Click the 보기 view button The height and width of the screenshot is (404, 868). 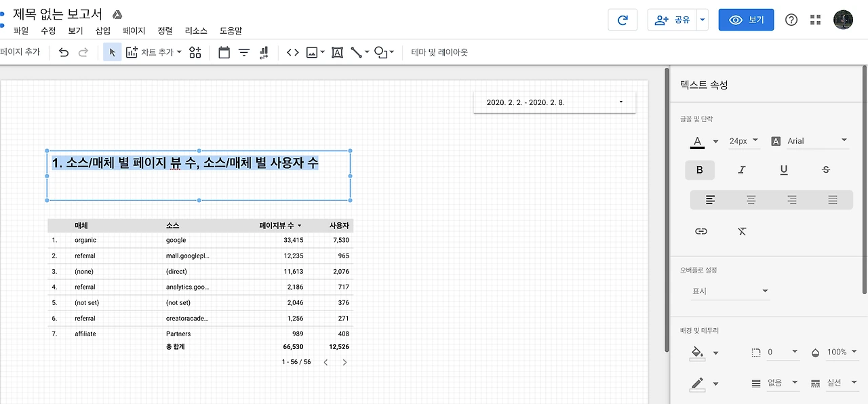click(746, 20)
